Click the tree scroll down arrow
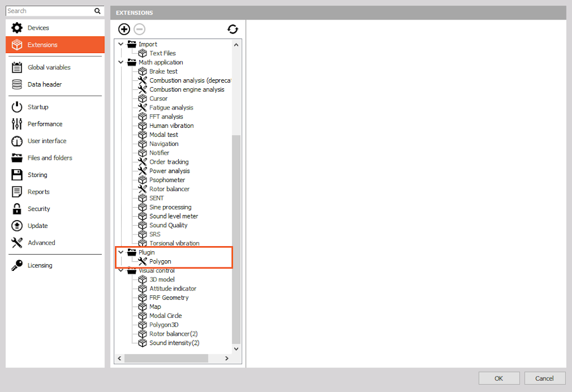 (236, 349)
